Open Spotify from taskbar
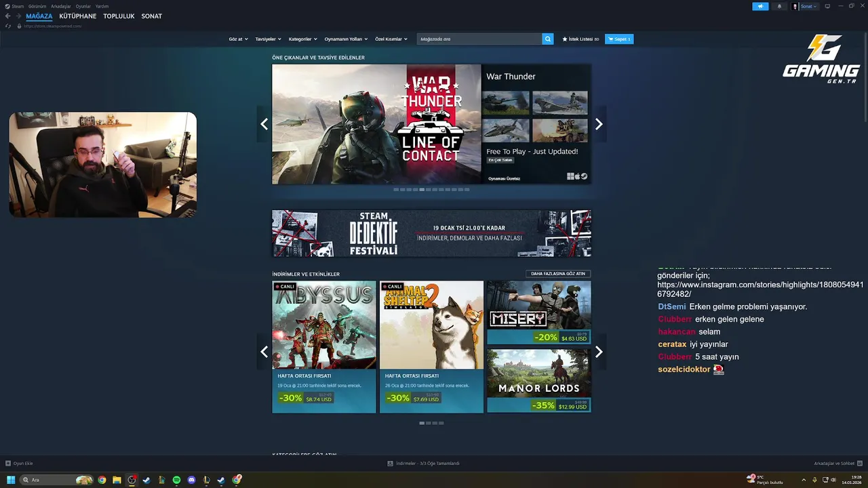 (176, 480)
